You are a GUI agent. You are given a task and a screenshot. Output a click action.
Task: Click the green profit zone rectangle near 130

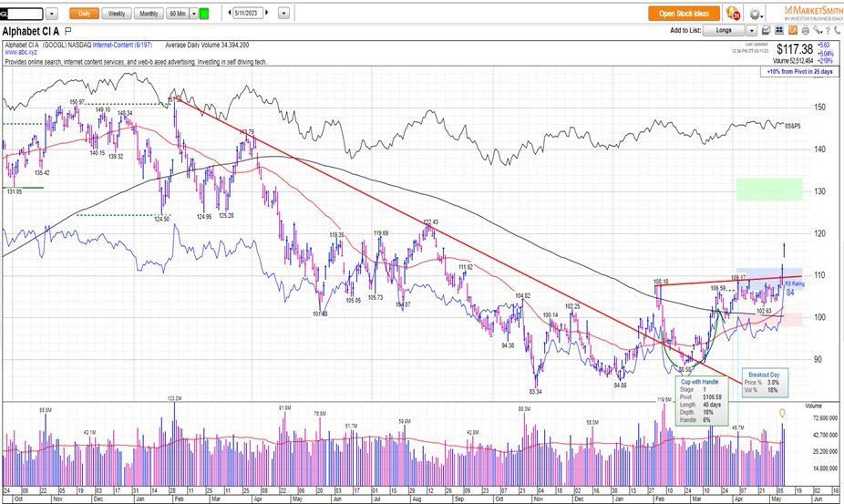point(769,190)
